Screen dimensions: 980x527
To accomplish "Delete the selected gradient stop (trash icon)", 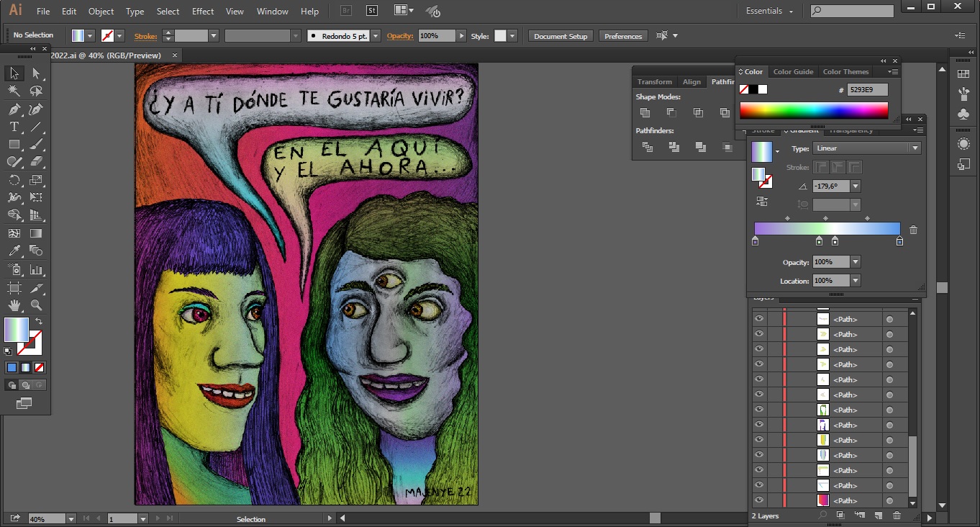I will click(913, 230).
